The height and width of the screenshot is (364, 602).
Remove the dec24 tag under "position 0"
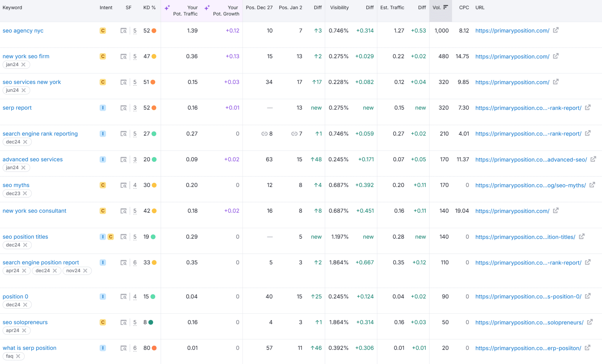pos(26,305)
